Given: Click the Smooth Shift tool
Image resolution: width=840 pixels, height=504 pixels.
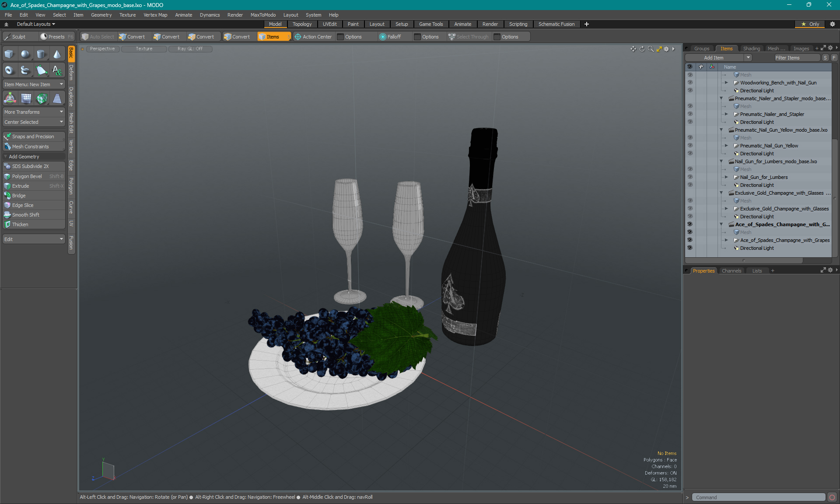Looking at the screenshot, I should click(34, 215).
